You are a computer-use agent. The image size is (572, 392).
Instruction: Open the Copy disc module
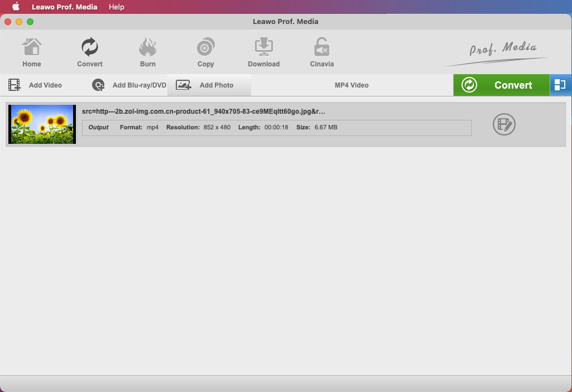click(206, 47)
